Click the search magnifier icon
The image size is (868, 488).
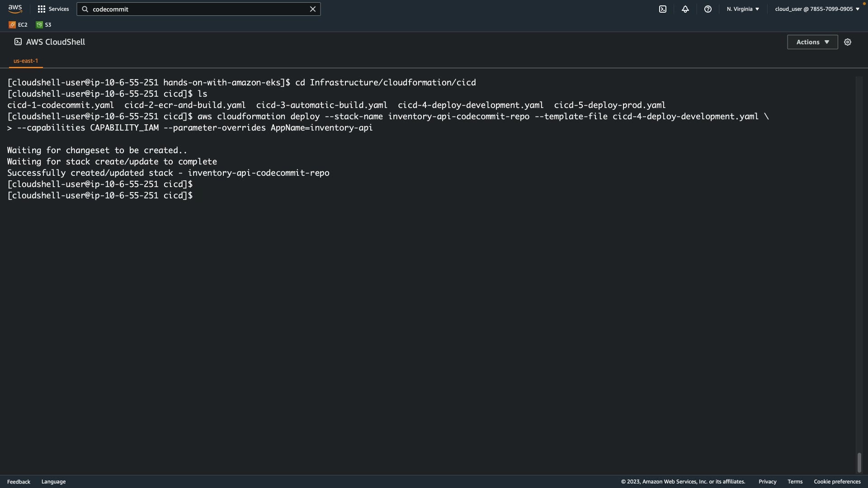point(85,9)
